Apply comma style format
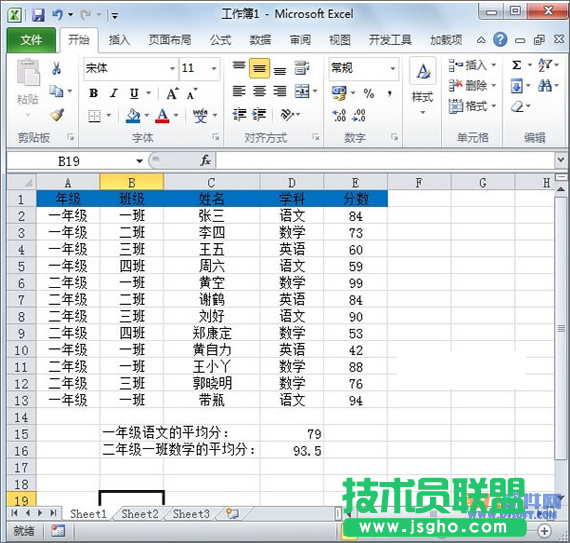Viewport: 570px width, 543px height. 389,93
